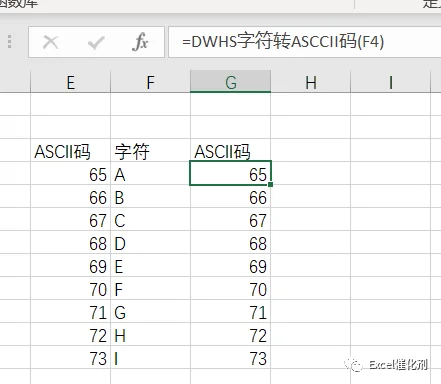Image resolution: width=441 pixels, height=384 pixels.
Task: Select cell with 70 in column G
Action: tap(230, 288)
